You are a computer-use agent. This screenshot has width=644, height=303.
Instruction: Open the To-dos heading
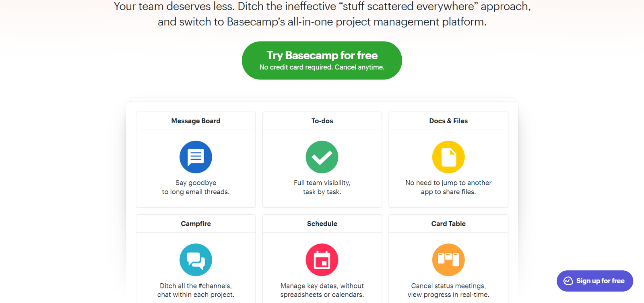[x=322, y=121]
